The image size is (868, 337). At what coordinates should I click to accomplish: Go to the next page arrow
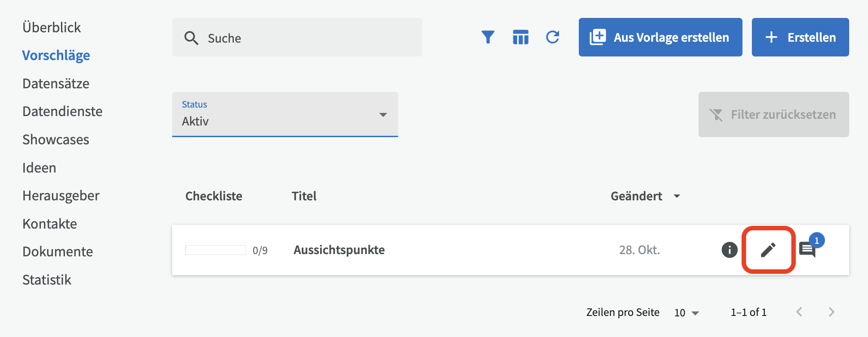pos(832,312)
